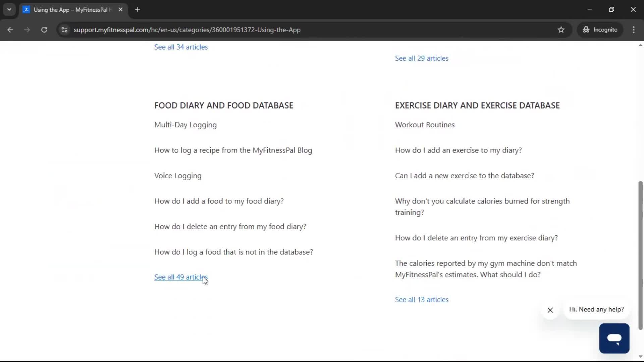Restore down the browser window
The width and height of the screenshot is (644, 362).
(611, 10)
